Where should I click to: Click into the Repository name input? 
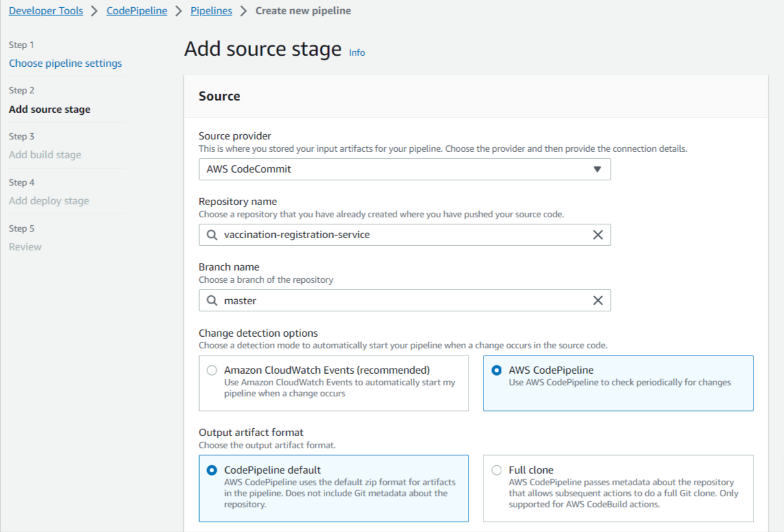404,235
